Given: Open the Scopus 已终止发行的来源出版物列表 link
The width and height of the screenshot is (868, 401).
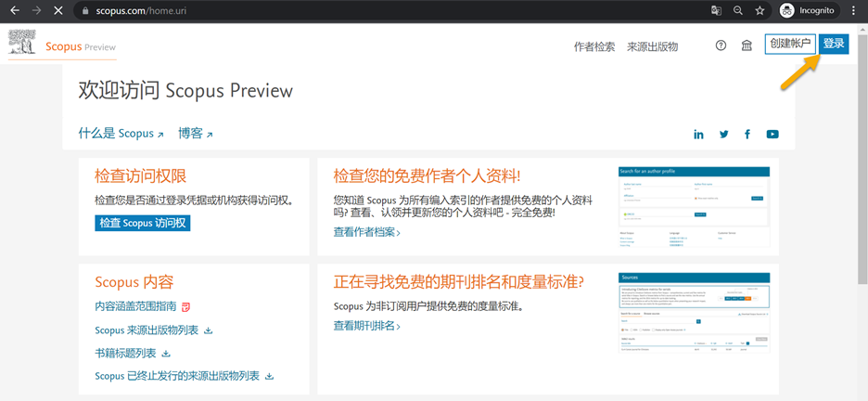Looking at the screenshot, I should (177, 376).
